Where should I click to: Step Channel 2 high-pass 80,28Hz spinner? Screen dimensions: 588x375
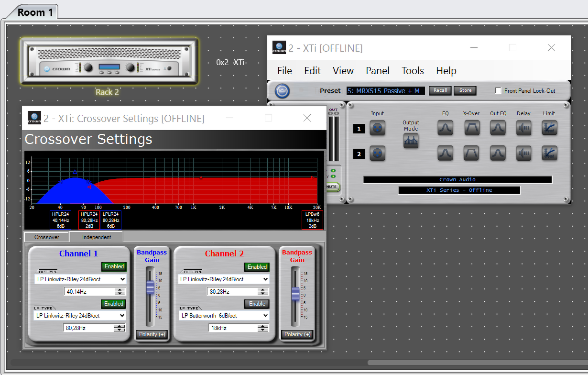point(263,291)
